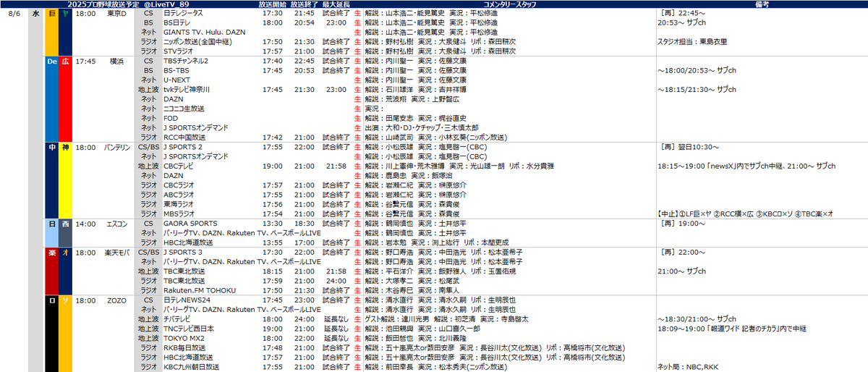Click the '日テレNEWS24' channel cell
This screenshot has height=372, width=868.
[187, 300]
